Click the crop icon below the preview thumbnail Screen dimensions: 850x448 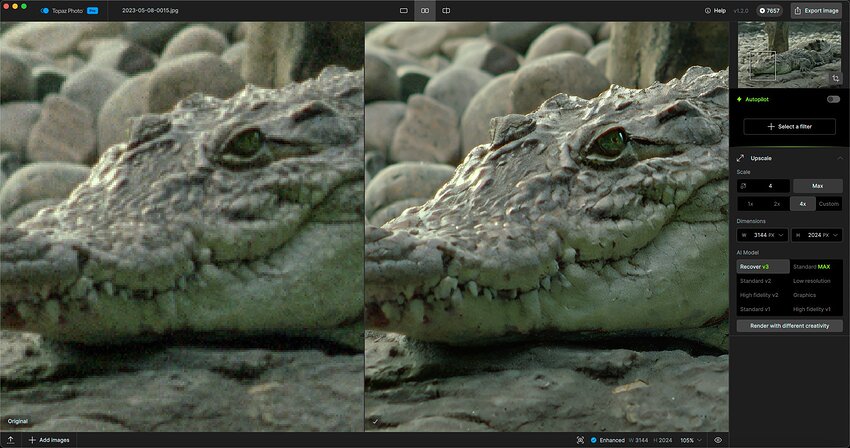click(835, 77)
